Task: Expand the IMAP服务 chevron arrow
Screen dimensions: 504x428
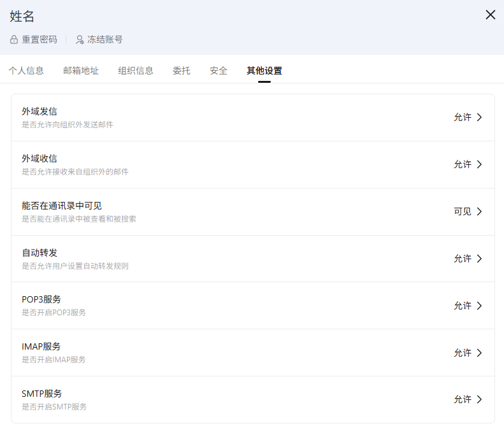Action: (480, 353)
